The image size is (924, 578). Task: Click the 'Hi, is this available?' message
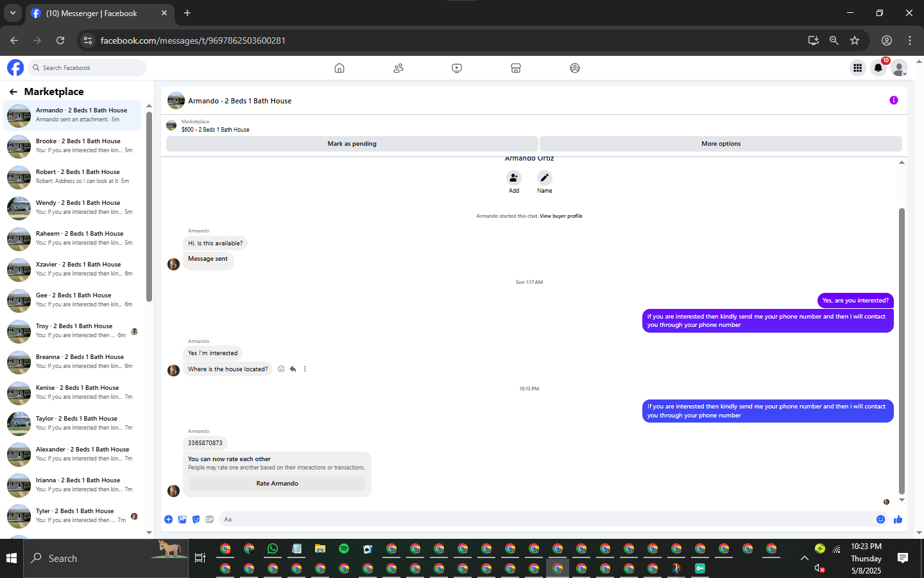pos(215,243)
